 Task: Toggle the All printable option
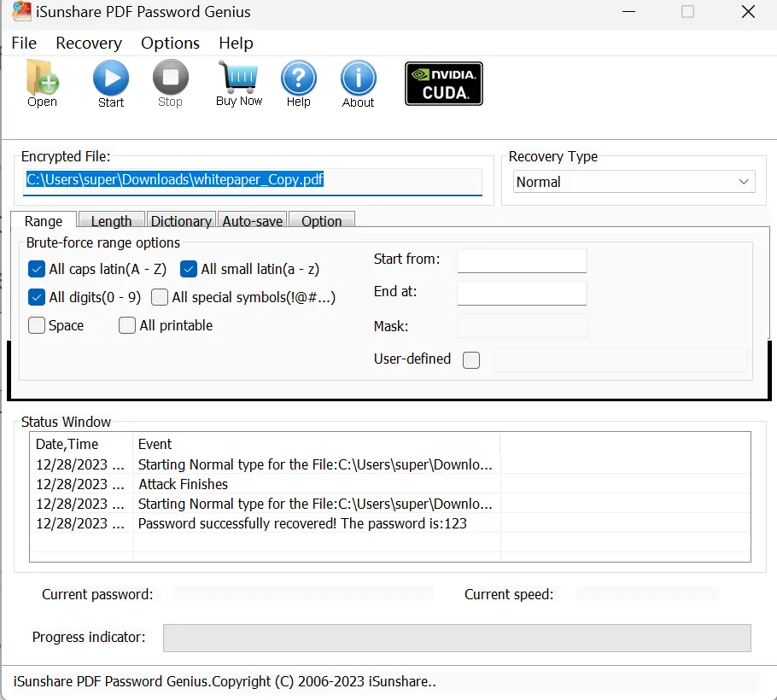(x=126, y=325)
